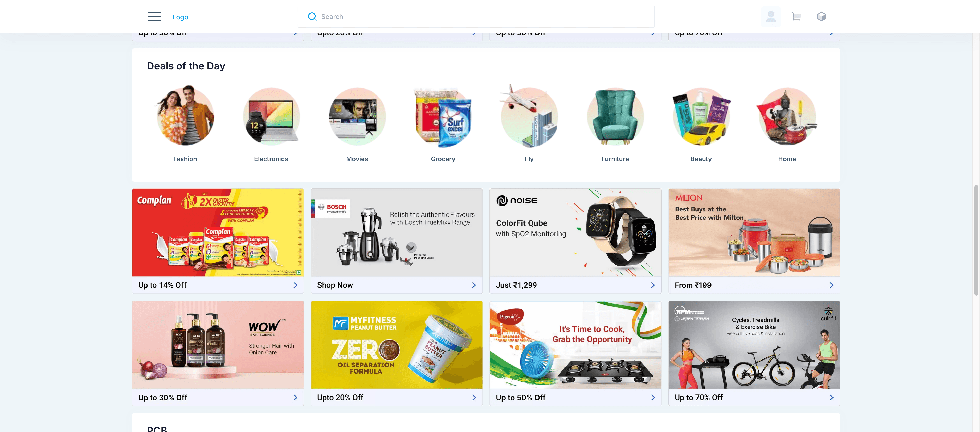Viewport: 980px width, 432px height.
Task: Open the hamburger menu icon
Action: (154, 17)
